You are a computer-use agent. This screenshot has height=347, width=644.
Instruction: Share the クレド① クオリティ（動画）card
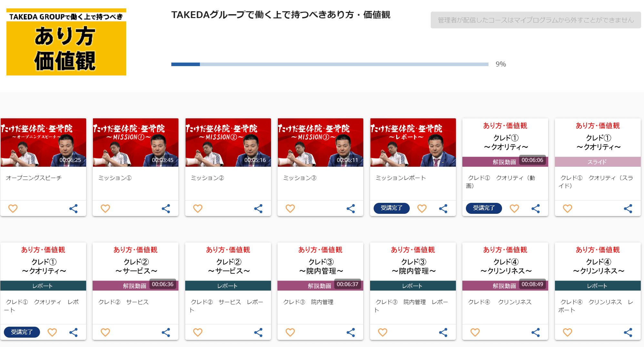point(536,209)
